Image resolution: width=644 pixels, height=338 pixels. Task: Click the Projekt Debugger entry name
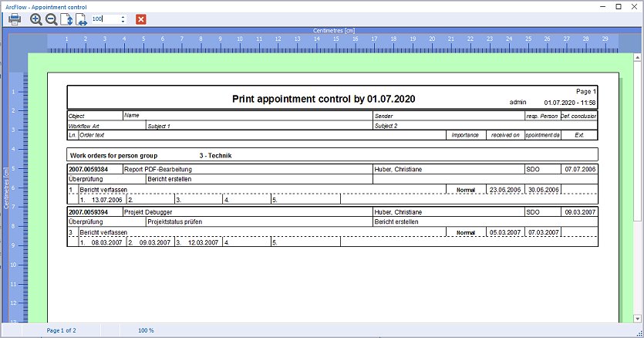[148, 212]
